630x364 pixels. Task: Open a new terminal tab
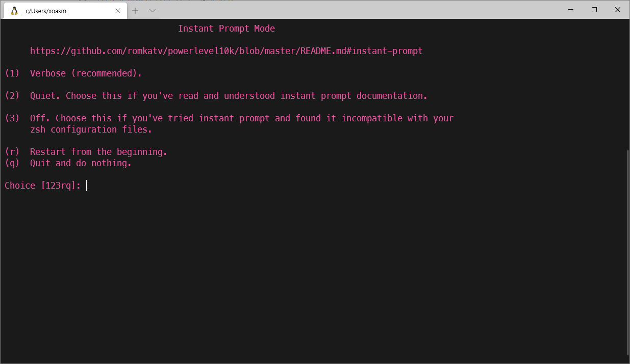pyautogui.click(x=135, y=11)
